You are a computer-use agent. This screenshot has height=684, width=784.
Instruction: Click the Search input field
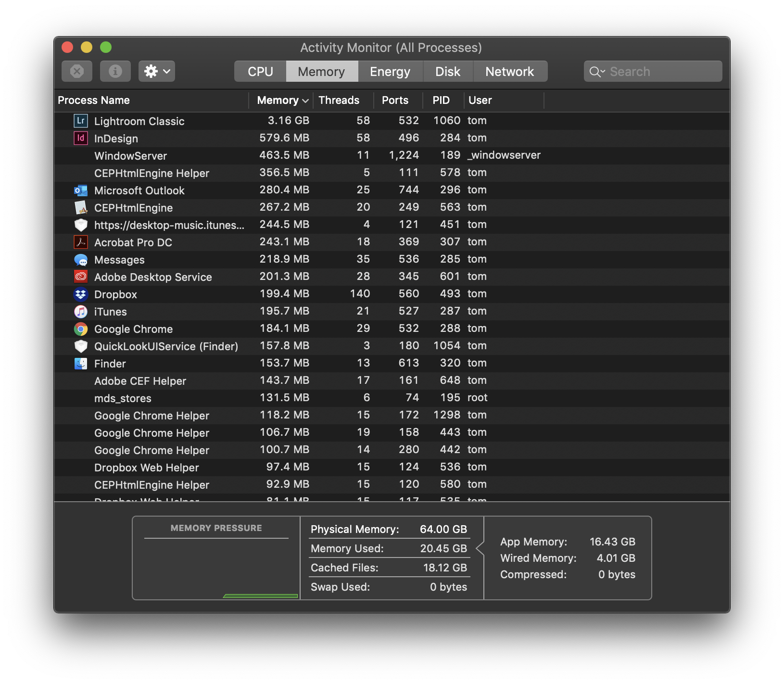pyautogui.click(x=653, y=71)
